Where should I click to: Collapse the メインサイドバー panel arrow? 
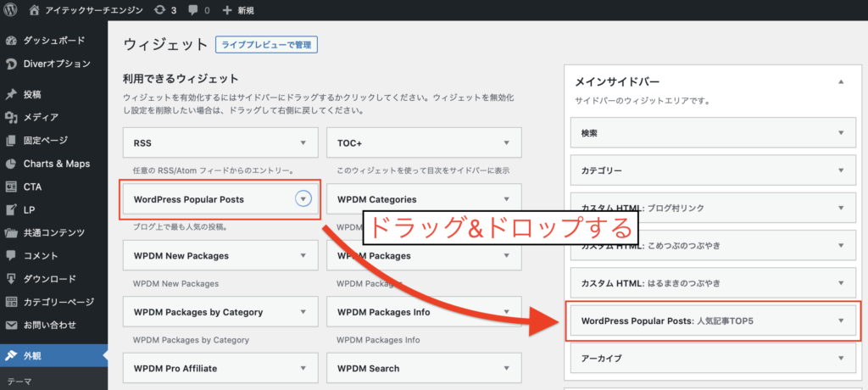point(841,82)
